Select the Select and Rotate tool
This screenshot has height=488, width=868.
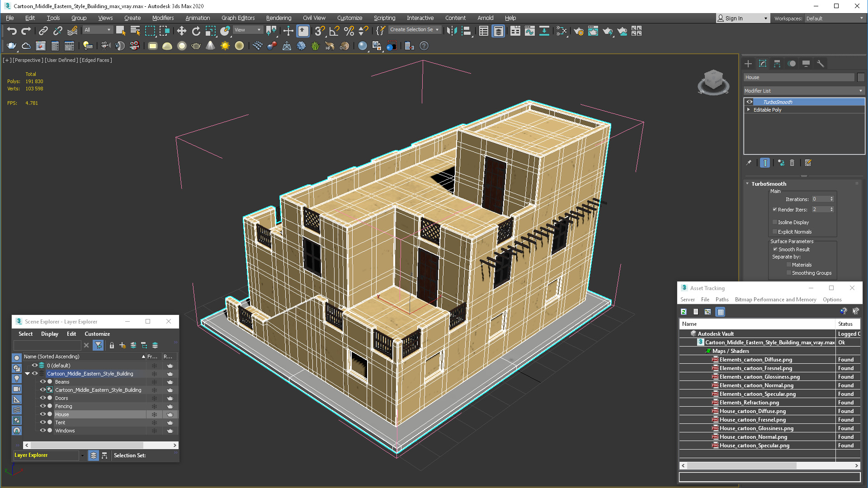(x=196, y=31)
